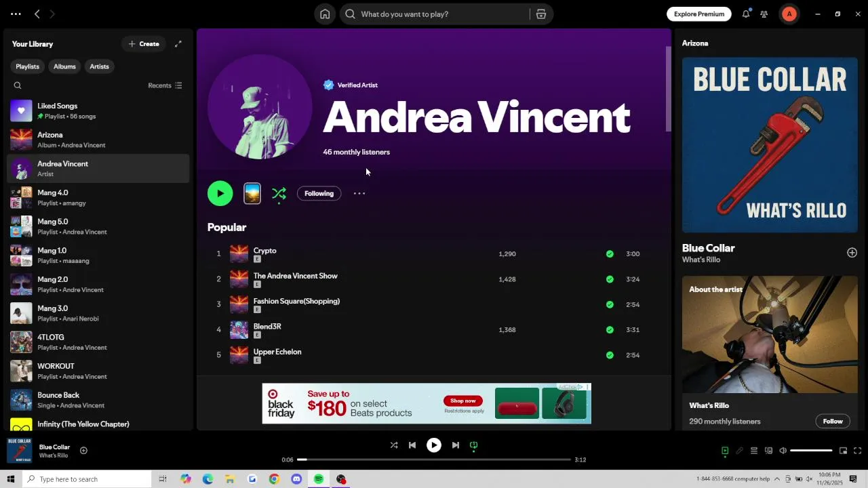
Task: Toggle saved check mark for The Andrea Vincent Show
Action: [610, 279]
